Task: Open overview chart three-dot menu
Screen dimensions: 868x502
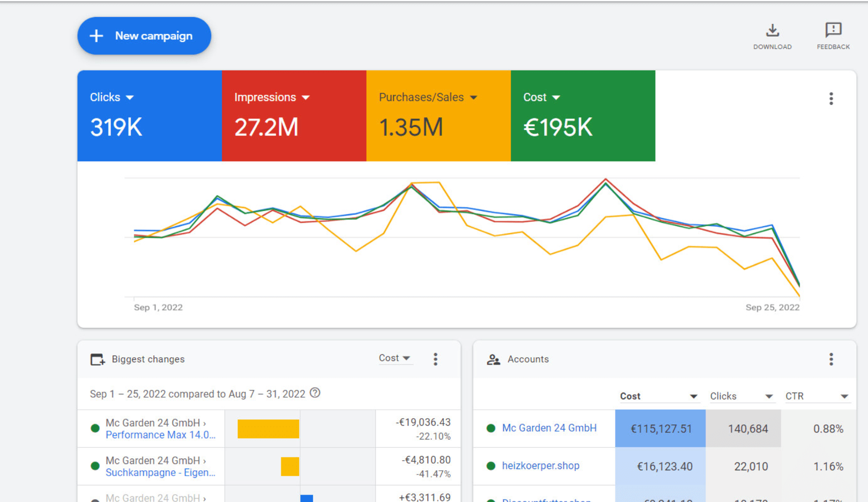Action: pyautogui.click(x=831, y=98)
